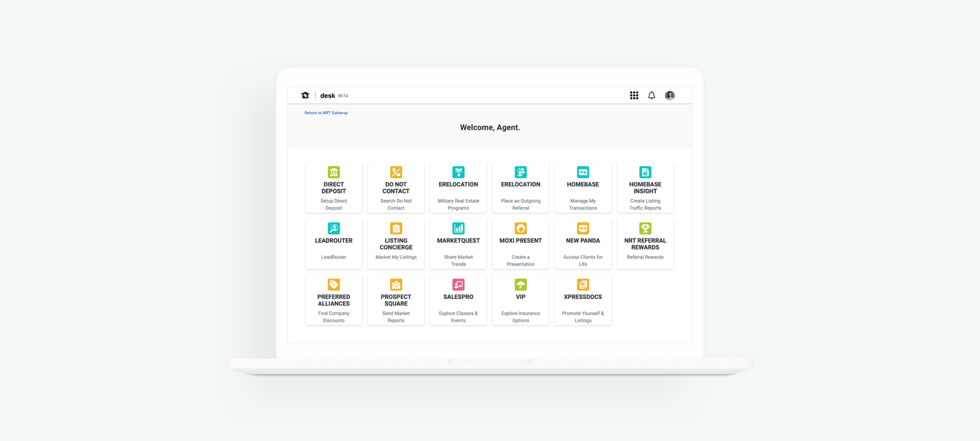Click the MarketQuest bar chart icon
Image resolution: width=980 pixels, height=441 pixels.
pos(458,228)
